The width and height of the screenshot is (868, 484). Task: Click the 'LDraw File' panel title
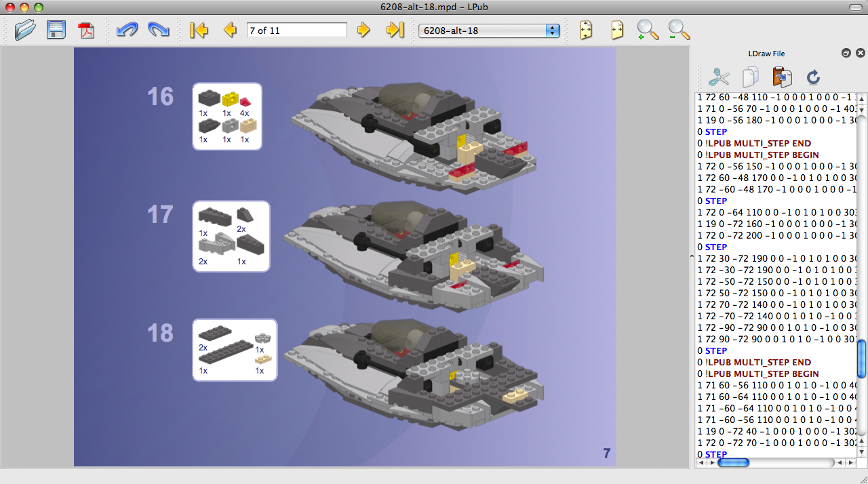click(x=766, y=54)
